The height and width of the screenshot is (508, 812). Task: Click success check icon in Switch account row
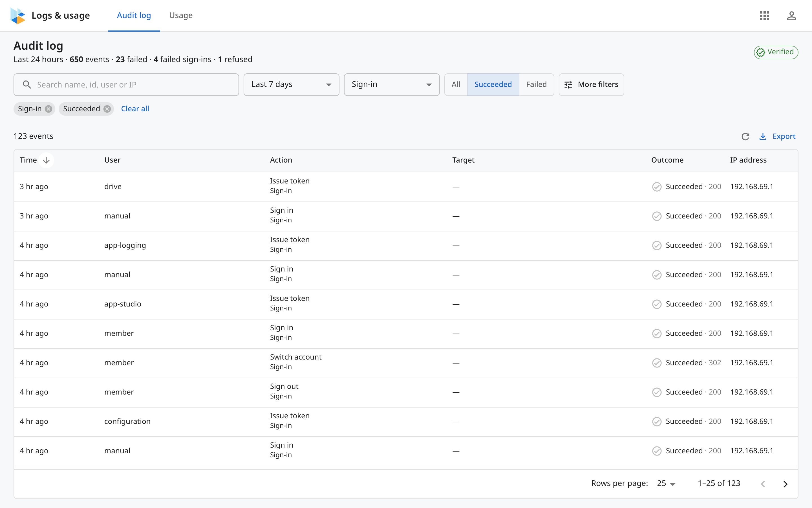click(657, 363)
